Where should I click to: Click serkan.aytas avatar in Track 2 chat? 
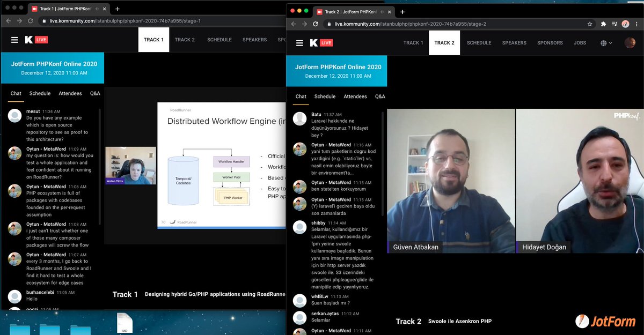299,317
